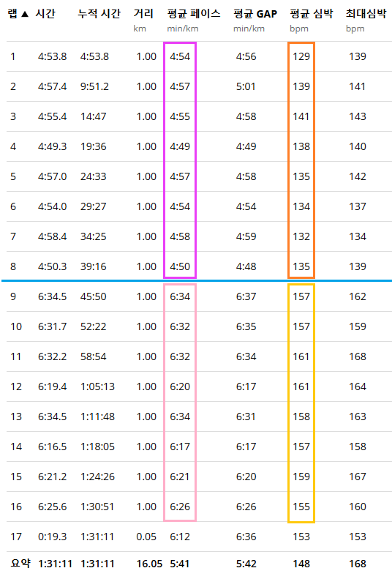Click cumulative time 14:47
The width and height of the screenshot is (392, 579).
click(x=94, y=116)
